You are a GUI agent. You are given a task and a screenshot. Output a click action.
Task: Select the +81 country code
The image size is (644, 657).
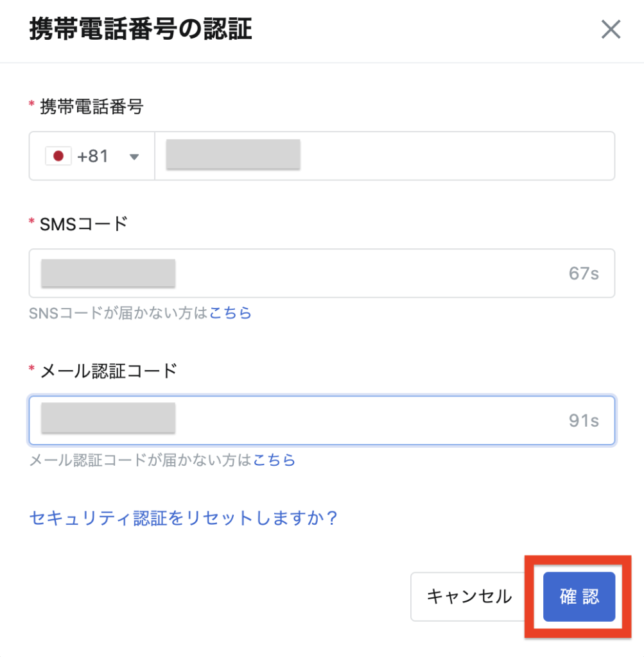pyautogui.click(x=93, y=157)
